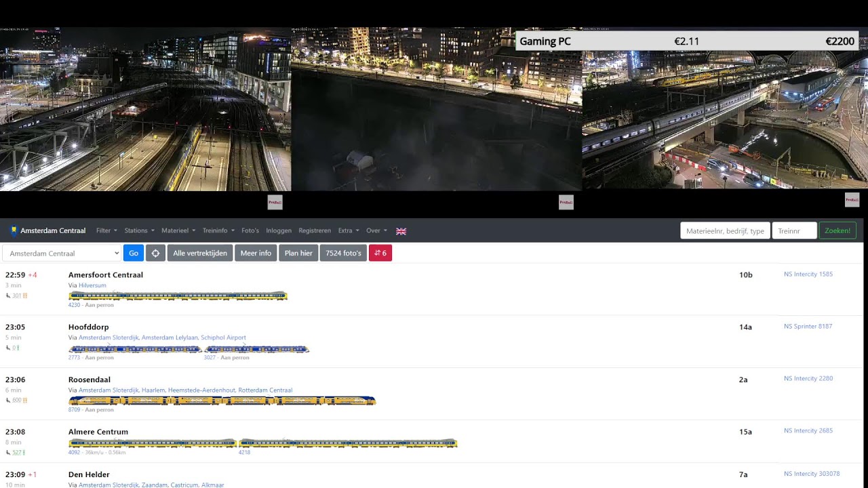Click the ProRail badge under middle camera
The image size is (868, 488).
(566, 202)
